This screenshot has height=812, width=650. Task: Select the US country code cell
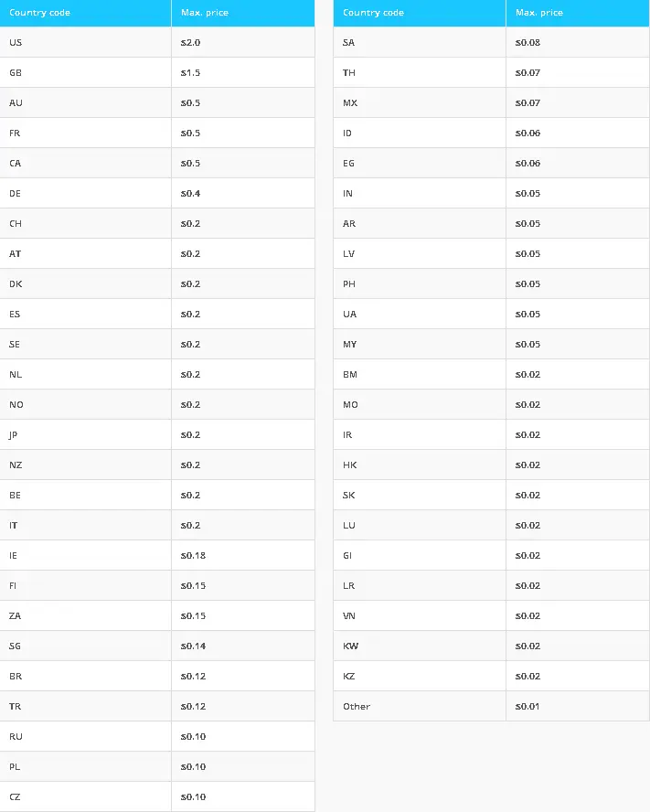pos(85,42)
